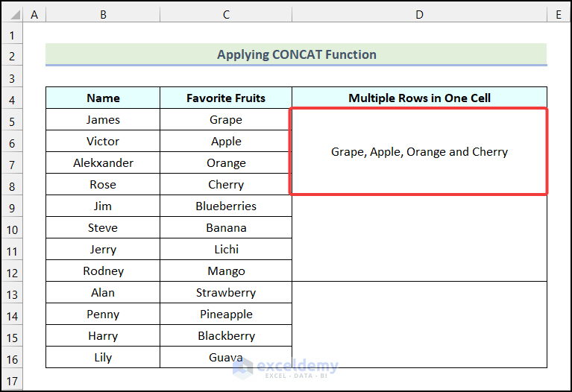
Task: Select column D header
Action: (419, 15)
